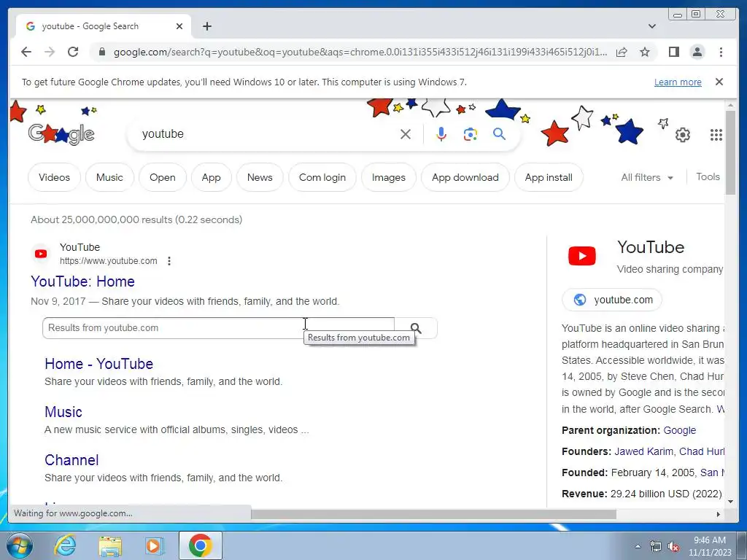Image resolution: width=747 pixels, height=560 pixels.
Task: Click the browser forward arrow
Action: 50,52
